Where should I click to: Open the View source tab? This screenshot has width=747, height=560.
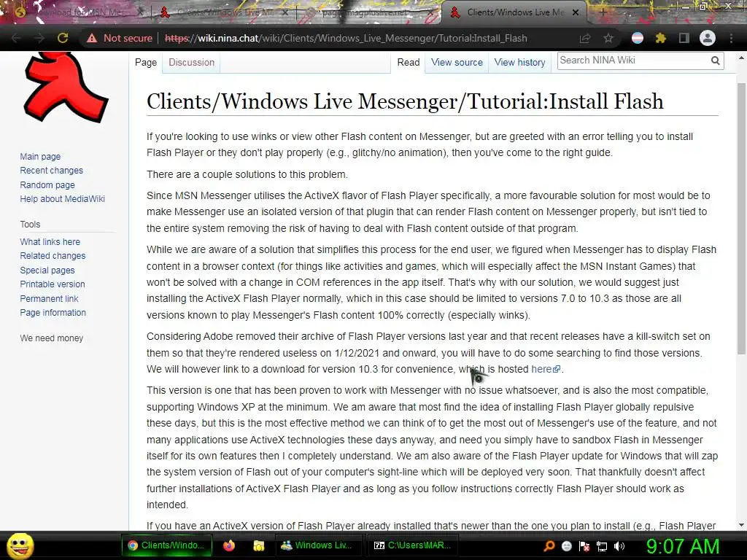pos(457,63)
